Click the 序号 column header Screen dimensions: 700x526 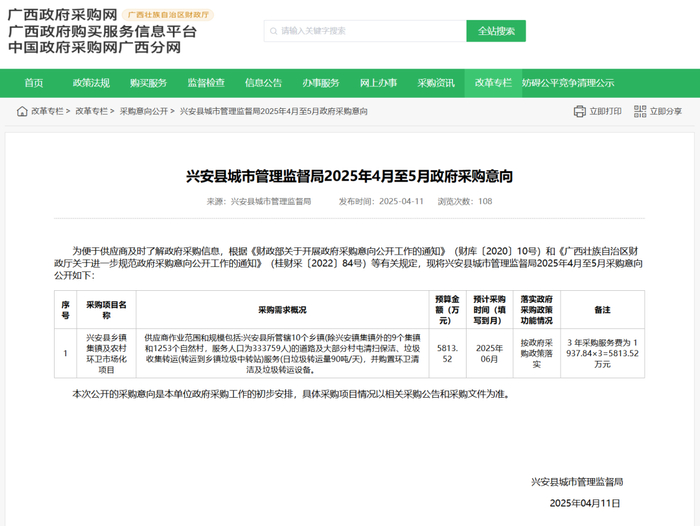click(65, 310)
